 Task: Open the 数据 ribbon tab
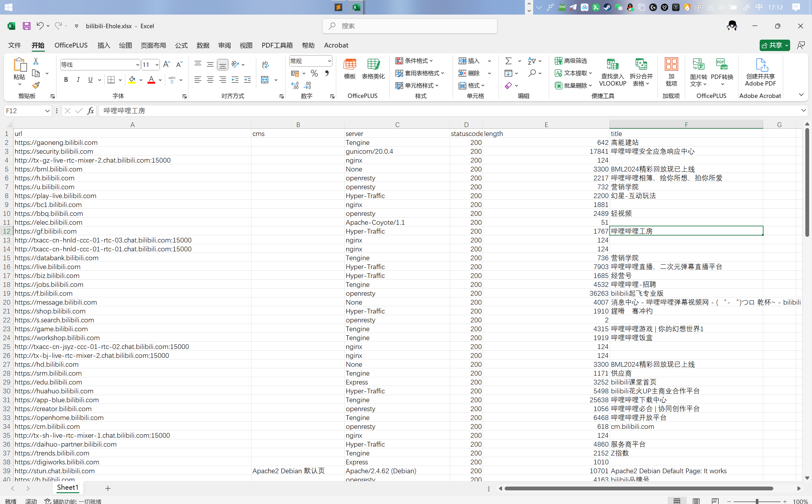click(x=203, y=45)
